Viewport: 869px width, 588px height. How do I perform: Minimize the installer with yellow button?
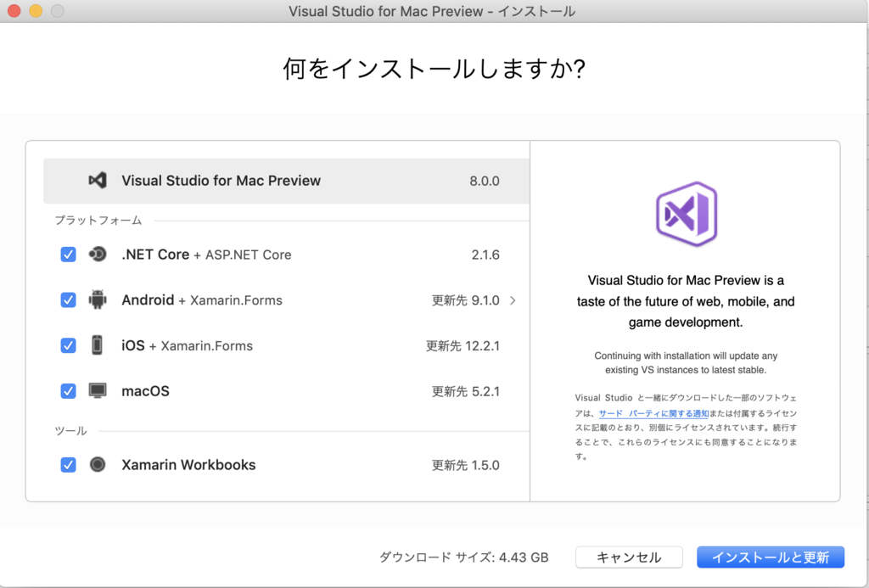(x=36, y=10)
